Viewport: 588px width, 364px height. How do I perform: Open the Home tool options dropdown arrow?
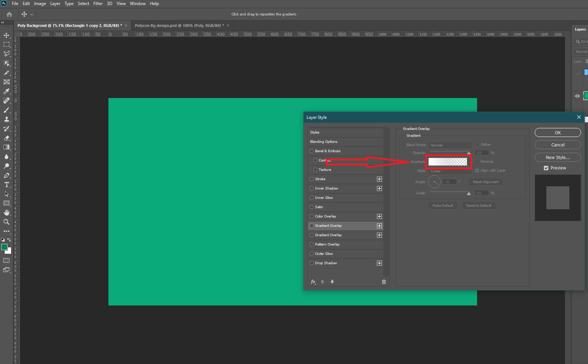tap(32, 14)
